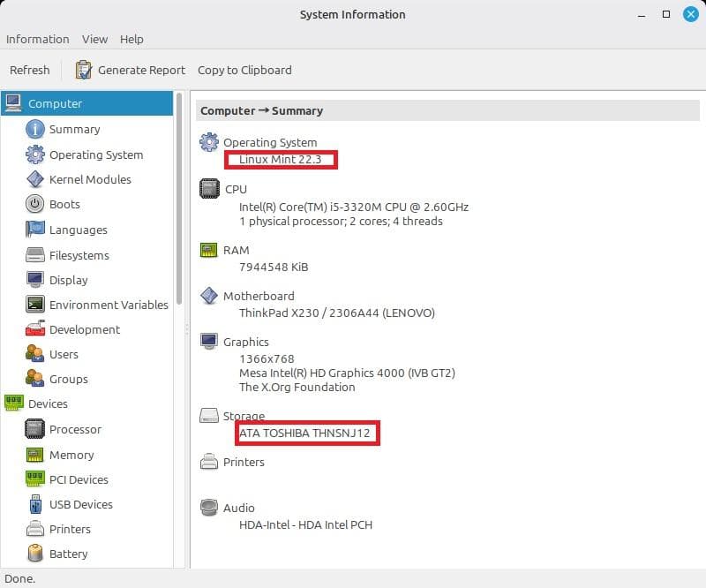Image resolution: width=706 pixels, height=588 pixels.
Task: Open the Information menu
Action: 37,39
